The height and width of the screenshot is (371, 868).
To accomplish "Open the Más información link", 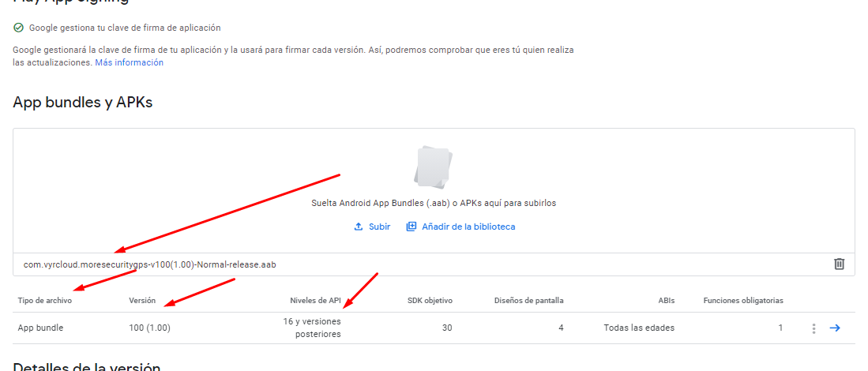I will coord(129,62).
